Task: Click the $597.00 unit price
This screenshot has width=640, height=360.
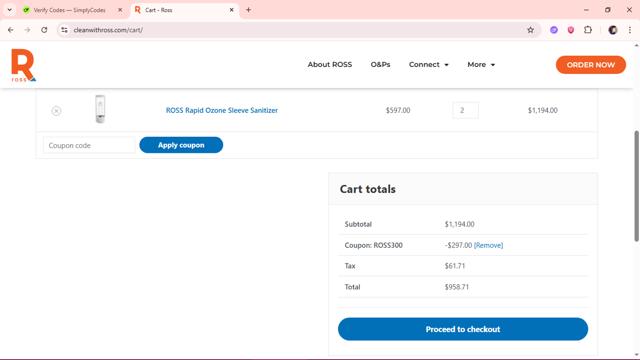Action: pos(398,110)
